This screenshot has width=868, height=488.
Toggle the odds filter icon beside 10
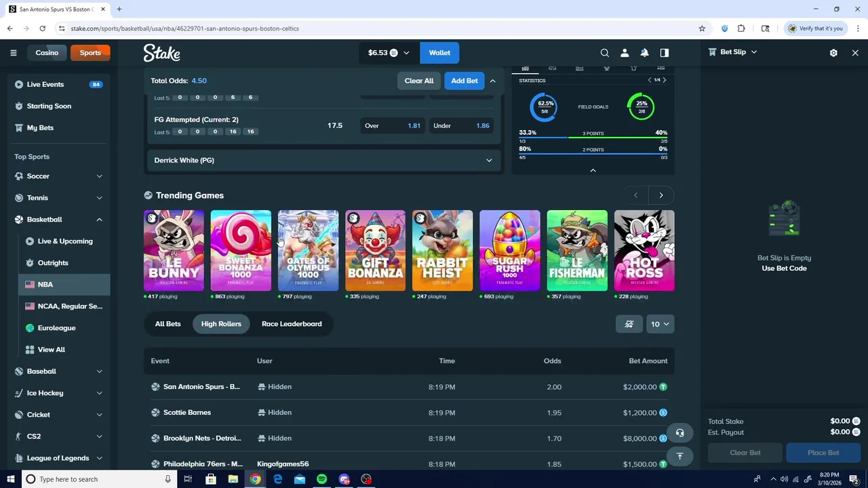(x=629, y=324)
